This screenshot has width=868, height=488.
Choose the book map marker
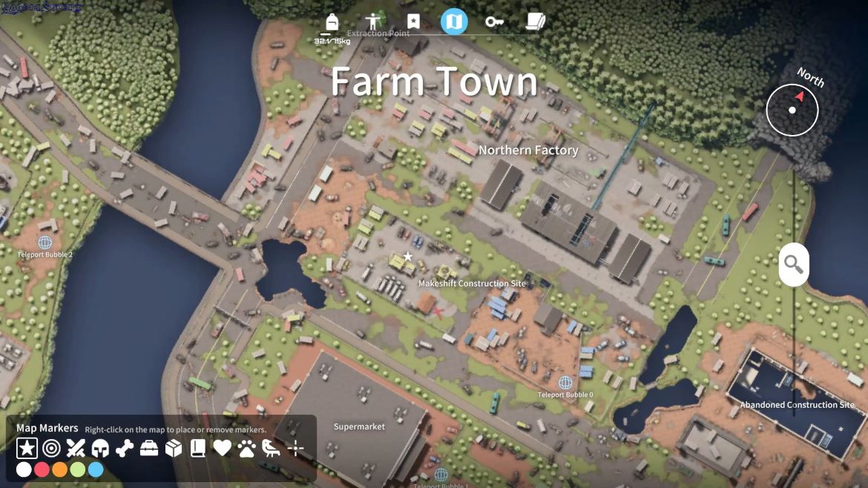pyautogui.click(x=198, y=448)
